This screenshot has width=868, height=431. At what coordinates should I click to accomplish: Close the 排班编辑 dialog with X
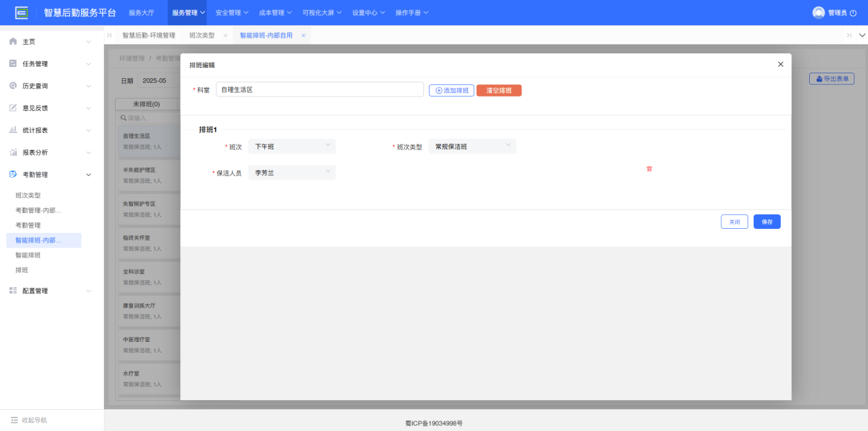[x=780, y=64]
